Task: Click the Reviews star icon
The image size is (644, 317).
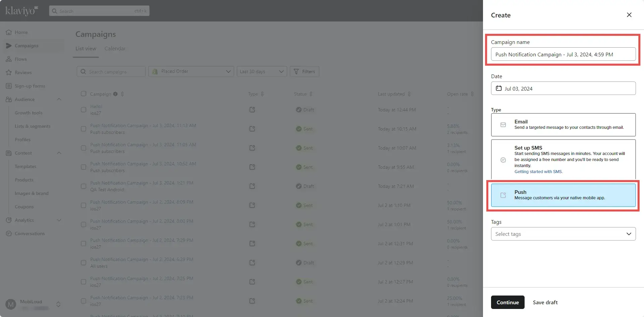Action: [9, 72]
